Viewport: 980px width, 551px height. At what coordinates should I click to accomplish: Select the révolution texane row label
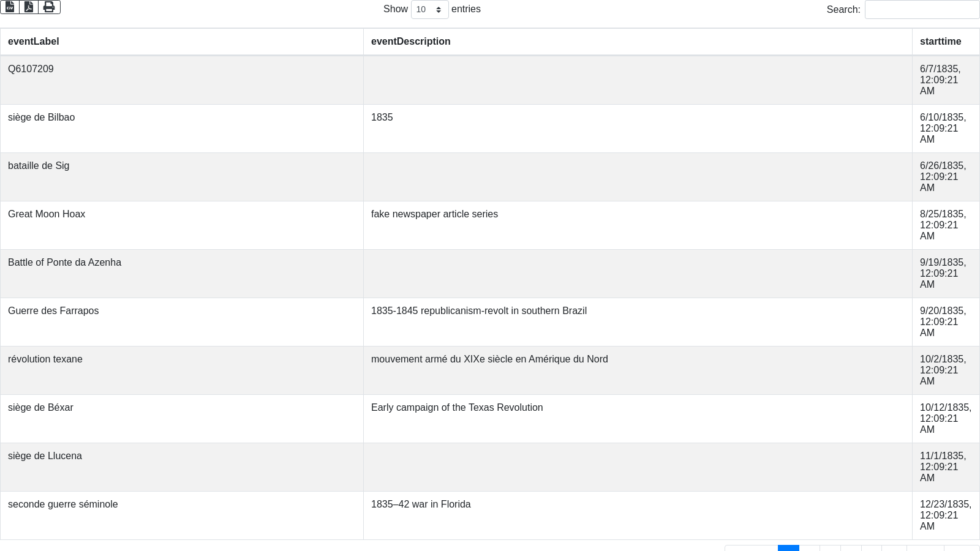pyautogui.click(x=45, y=359)
